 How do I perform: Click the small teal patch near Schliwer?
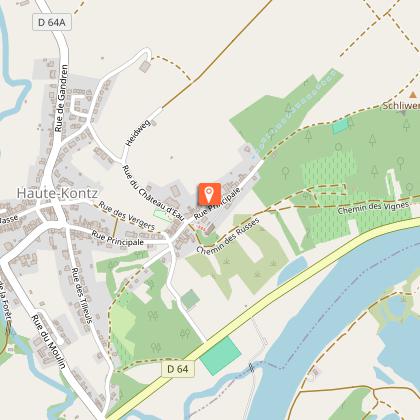point(340,127)
